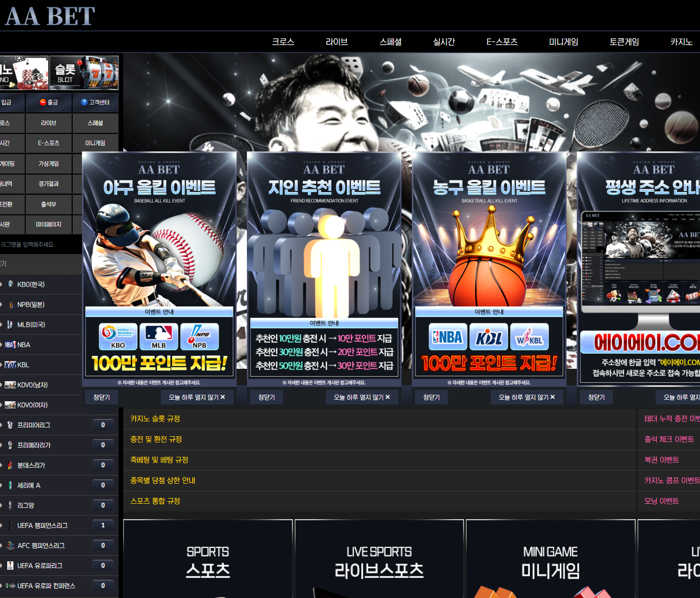The height and width of the screenshot is (598, 700).
Task: Open 경기결과 in the sidebar menu
Action: click(48, 184)
